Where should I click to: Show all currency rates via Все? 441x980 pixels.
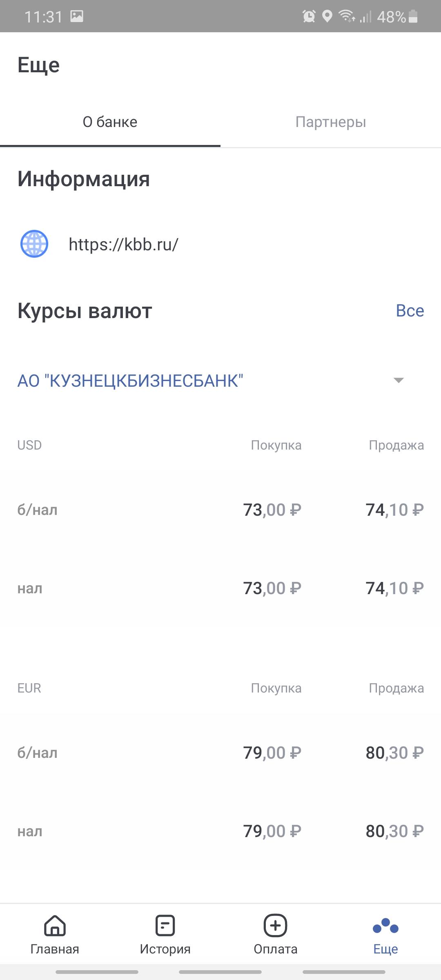click(x=410, y=311)
